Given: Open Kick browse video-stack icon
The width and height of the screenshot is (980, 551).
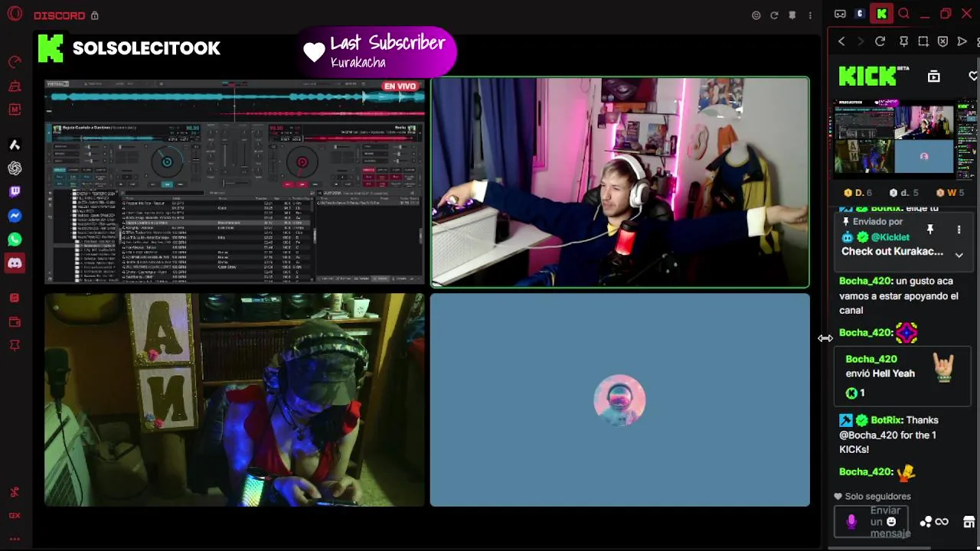Looking at the screenshot, I should pos(934,76).
